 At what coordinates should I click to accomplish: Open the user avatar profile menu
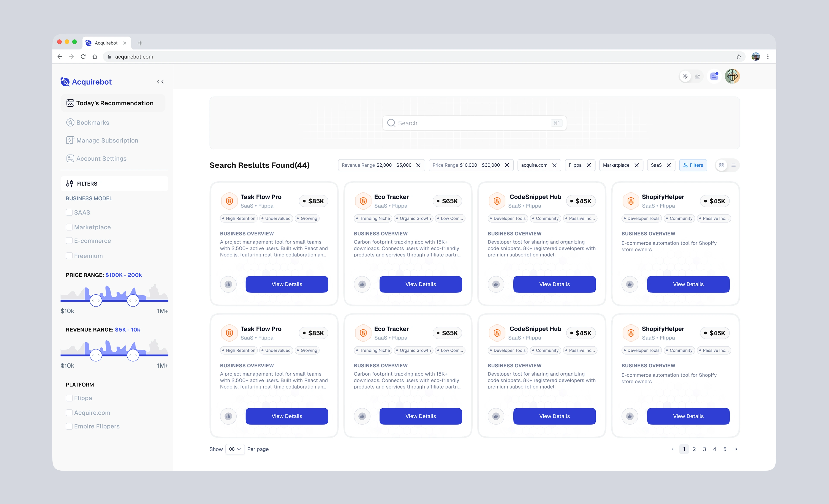click(732, 76)
